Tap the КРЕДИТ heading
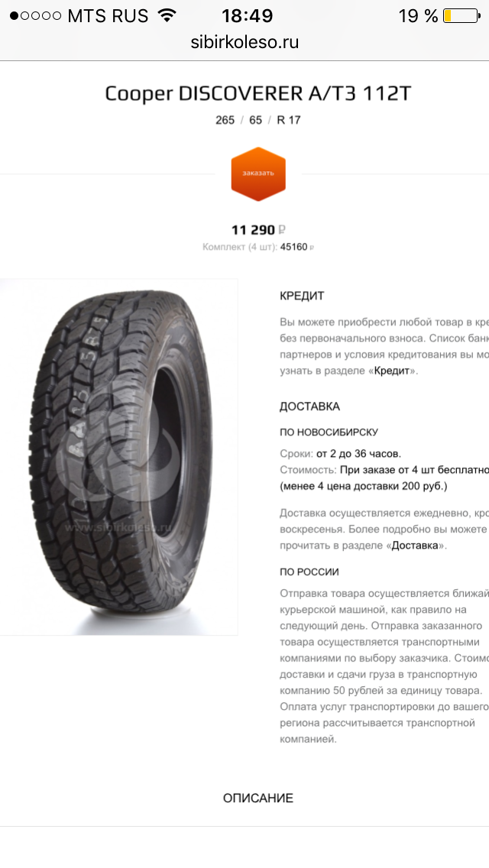The width and height of the screenshot is (489, 868). coord(302,296)
